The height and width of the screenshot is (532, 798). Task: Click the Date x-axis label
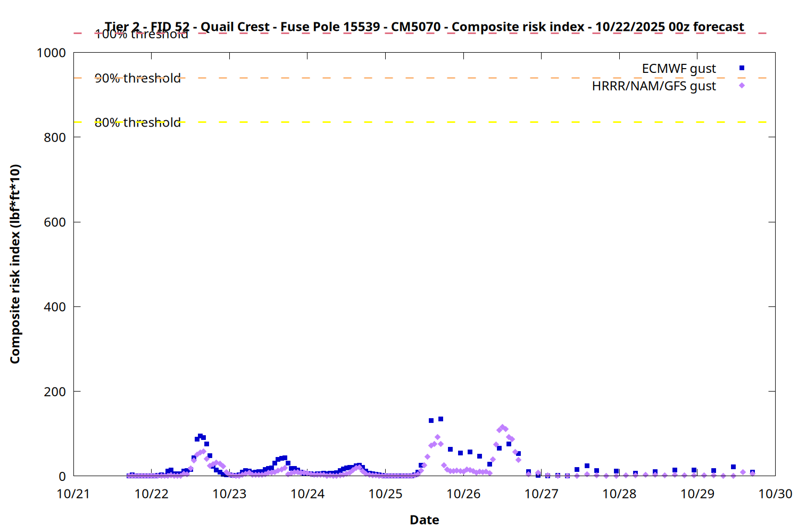click(424, 520)
